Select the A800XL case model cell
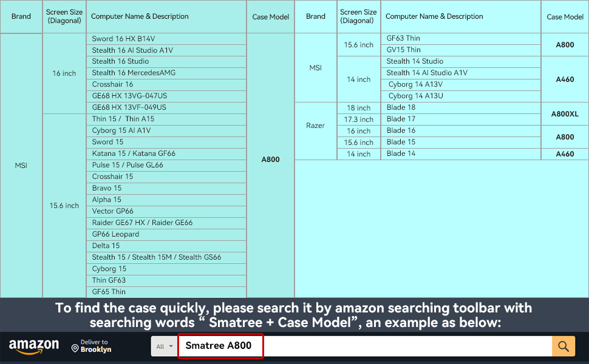Screen dimensions: 589x364 (564, 114)
